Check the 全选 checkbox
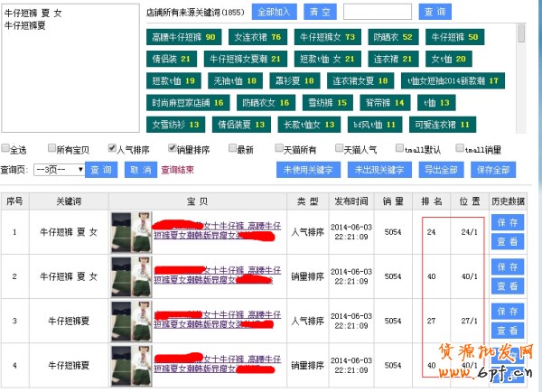The height and width of the screenshot is (392, 542). 7,149
